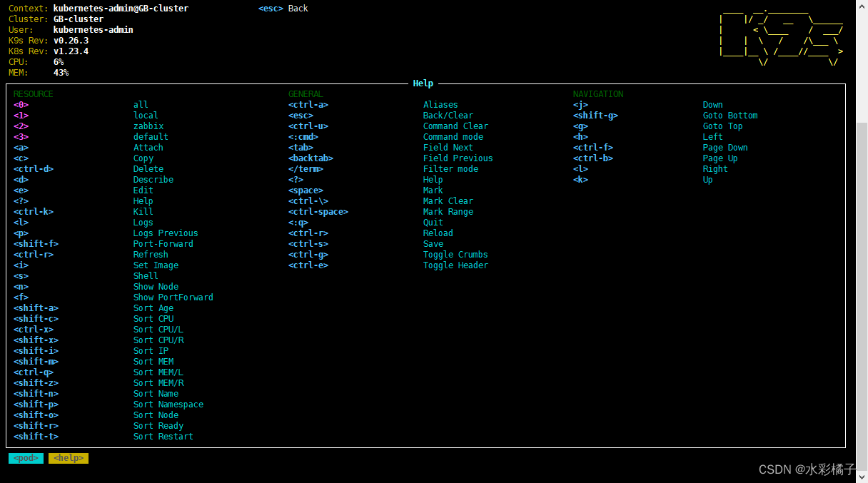
Task: Click the Sort MEM/L entry
Action: pos(158,372)
